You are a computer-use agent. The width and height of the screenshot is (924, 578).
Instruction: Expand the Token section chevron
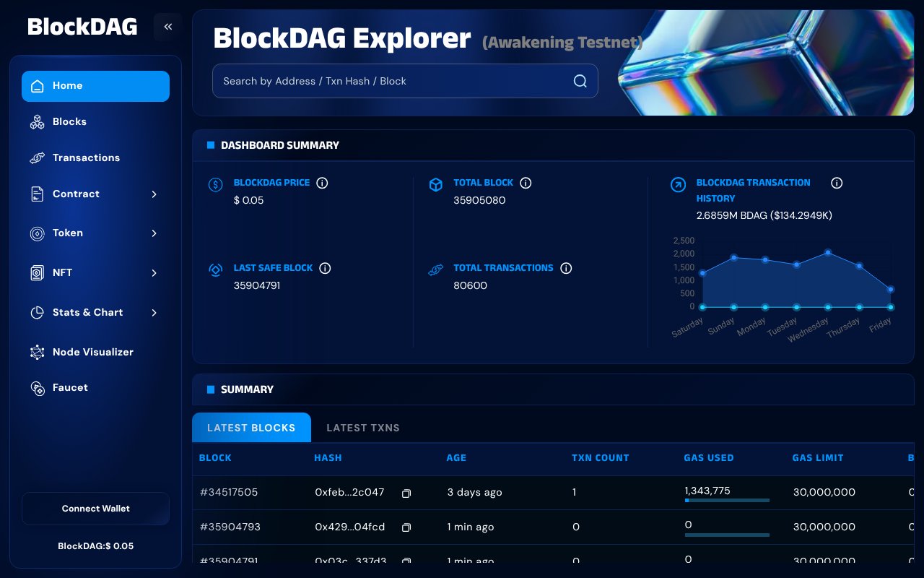154,233
